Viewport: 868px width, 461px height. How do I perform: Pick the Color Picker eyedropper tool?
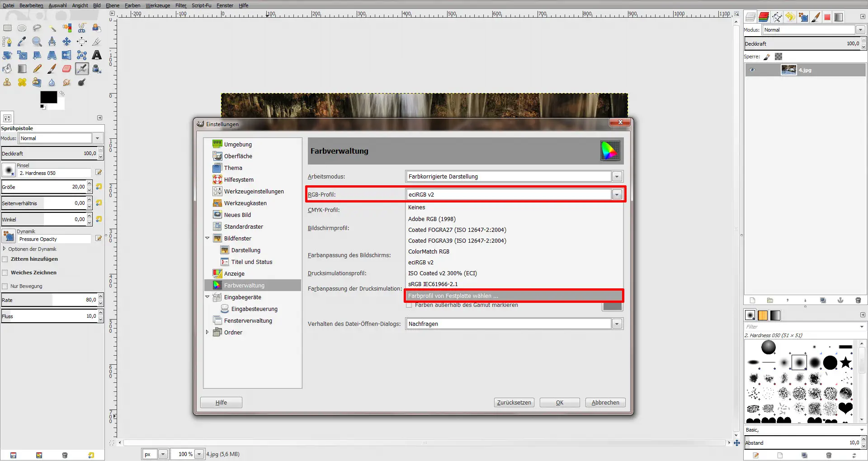(x=22, y=42)
